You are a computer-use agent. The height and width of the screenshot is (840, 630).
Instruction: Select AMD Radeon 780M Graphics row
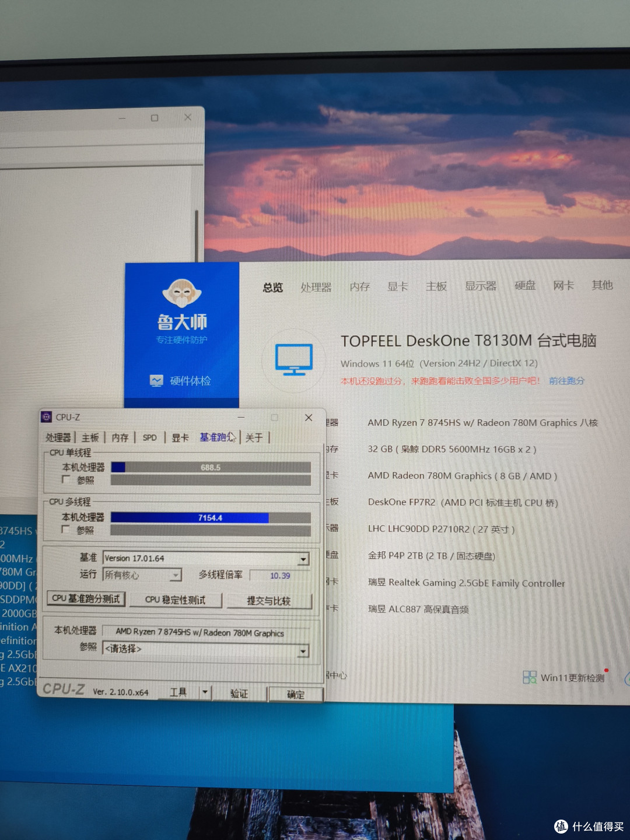(463, 476)
